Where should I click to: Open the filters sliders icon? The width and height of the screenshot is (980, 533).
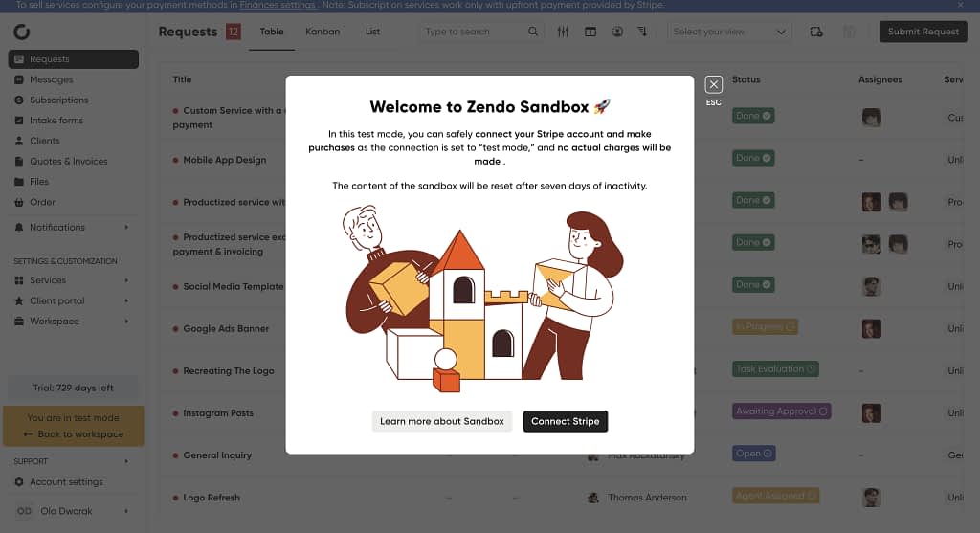pos(563,32)
